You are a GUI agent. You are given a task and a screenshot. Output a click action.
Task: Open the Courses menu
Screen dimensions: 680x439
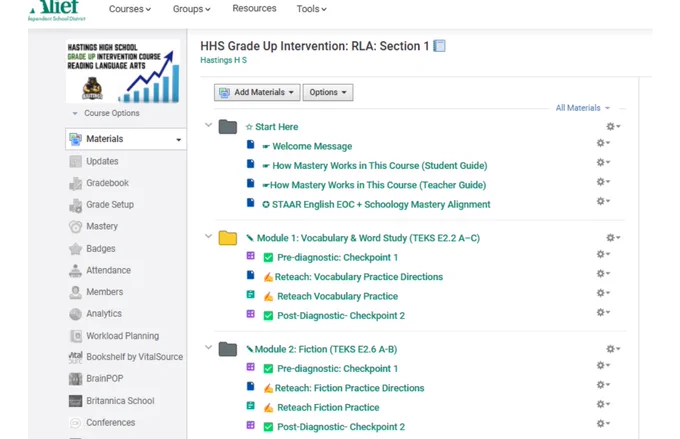(130, 9)
